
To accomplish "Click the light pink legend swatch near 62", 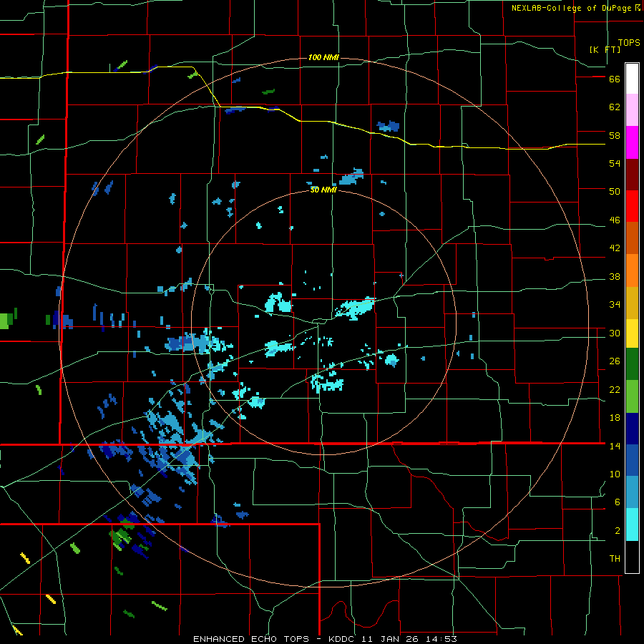I will 632,109.
